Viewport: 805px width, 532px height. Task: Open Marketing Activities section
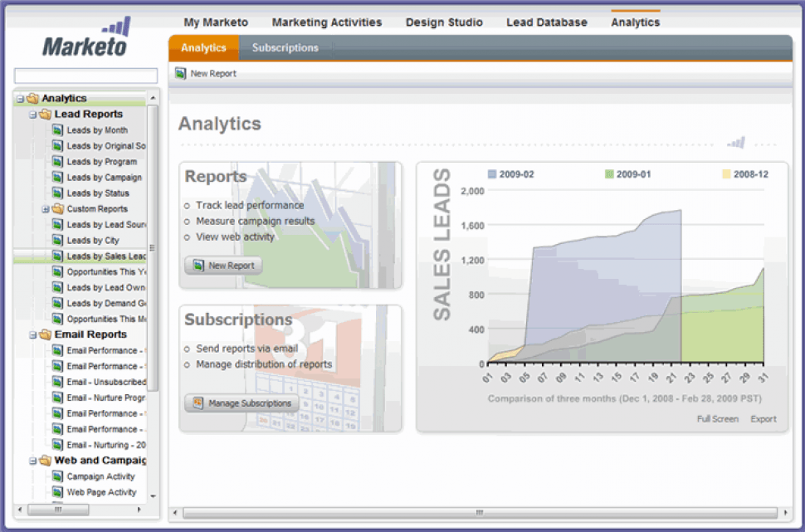(x=326, y=22)
